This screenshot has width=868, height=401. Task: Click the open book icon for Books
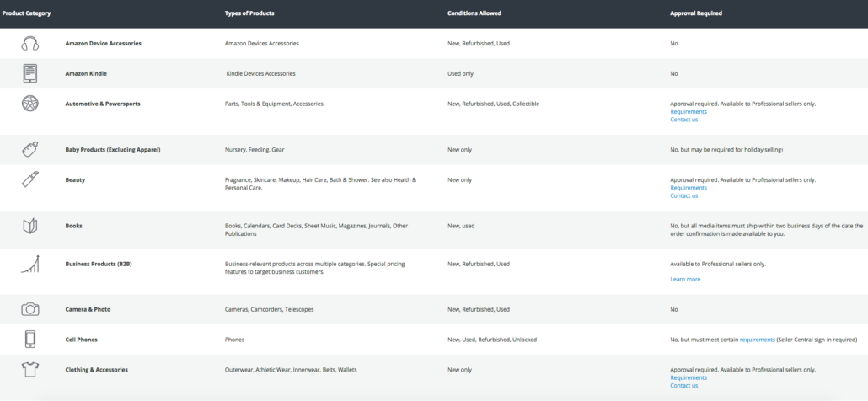click(x=29, y=226)
